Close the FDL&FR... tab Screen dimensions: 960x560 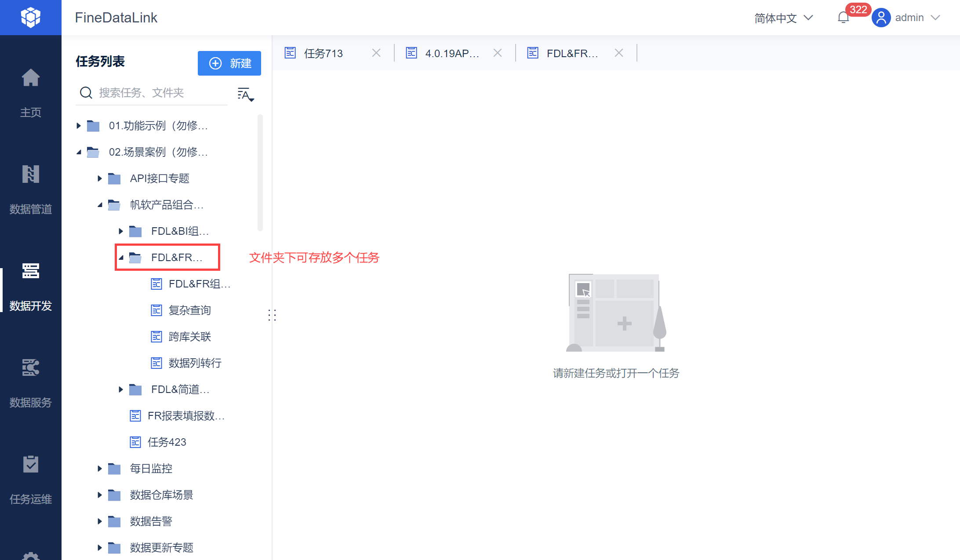[619, 53]
